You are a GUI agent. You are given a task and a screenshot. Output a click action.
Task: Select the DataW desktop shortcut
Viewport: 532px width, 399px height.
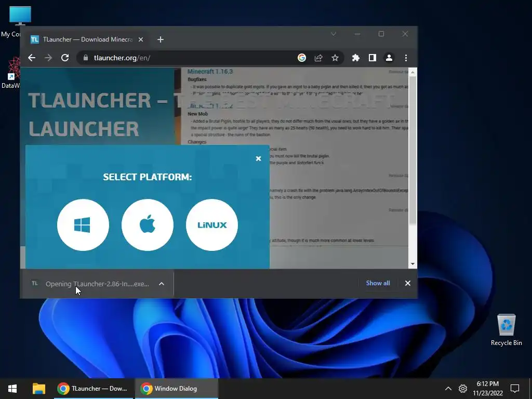12,73
